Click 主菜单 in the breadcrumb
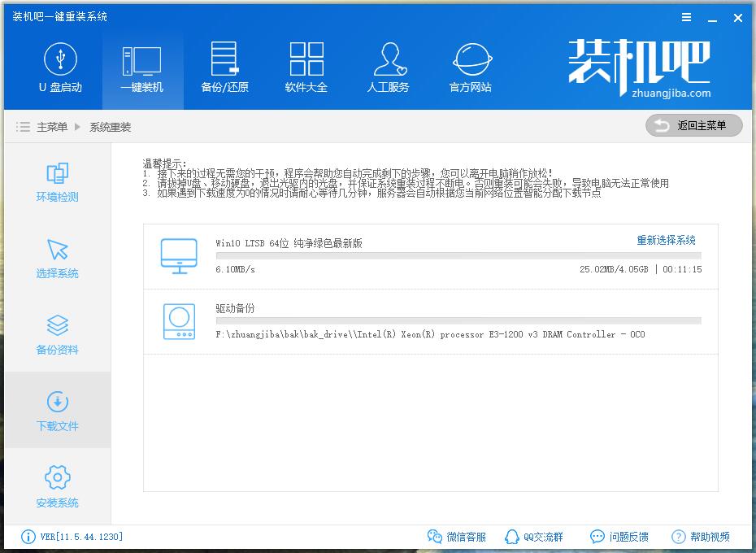Image resolution: width=756 pixels, height=553 pixels. click(x=52, y=127)
